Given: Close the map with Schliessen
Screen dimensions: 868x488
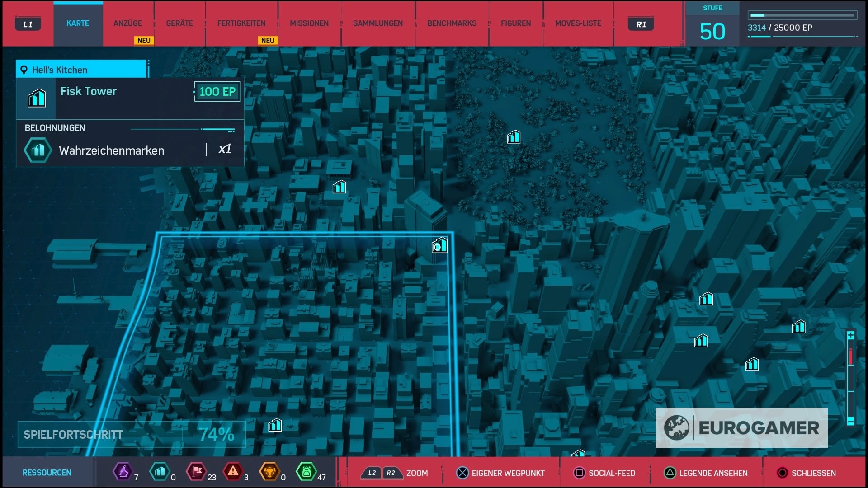Looking at the screenshot, I should pos(807,473).
